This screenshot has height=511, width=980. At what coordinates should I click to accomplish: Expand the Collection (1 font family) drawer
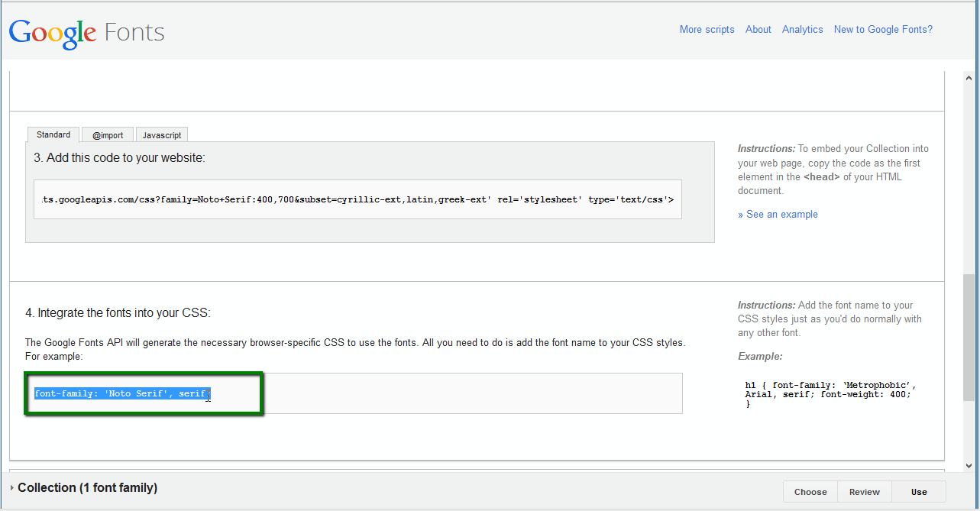coord(84,487)
